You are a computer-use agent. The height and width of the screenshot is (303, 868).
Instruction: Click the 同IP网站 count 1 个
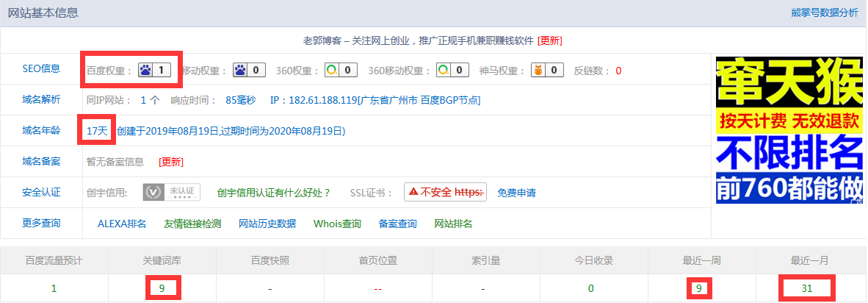150,100
